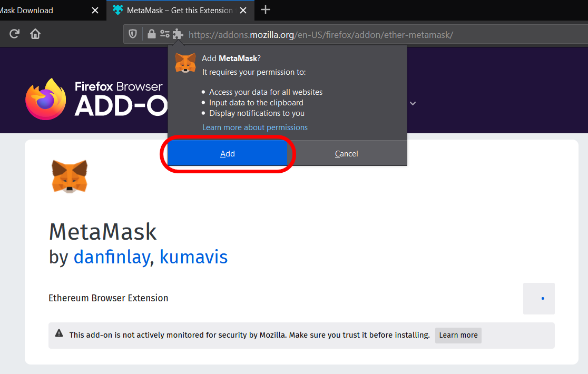Visit kumavis author profile

coord(193,257)
